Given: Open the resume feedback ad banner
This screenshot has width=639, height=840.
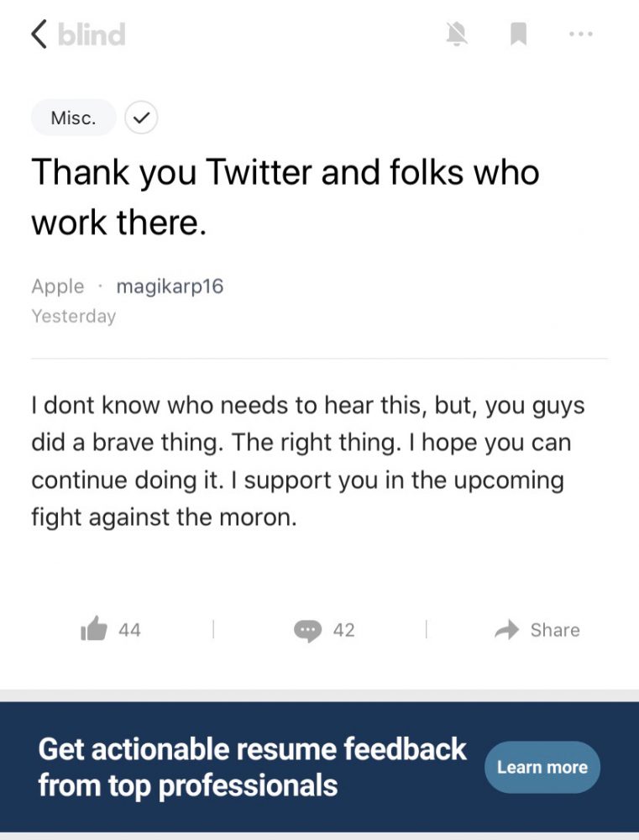Looking at the screenshot, I should (x=319, y=767).
